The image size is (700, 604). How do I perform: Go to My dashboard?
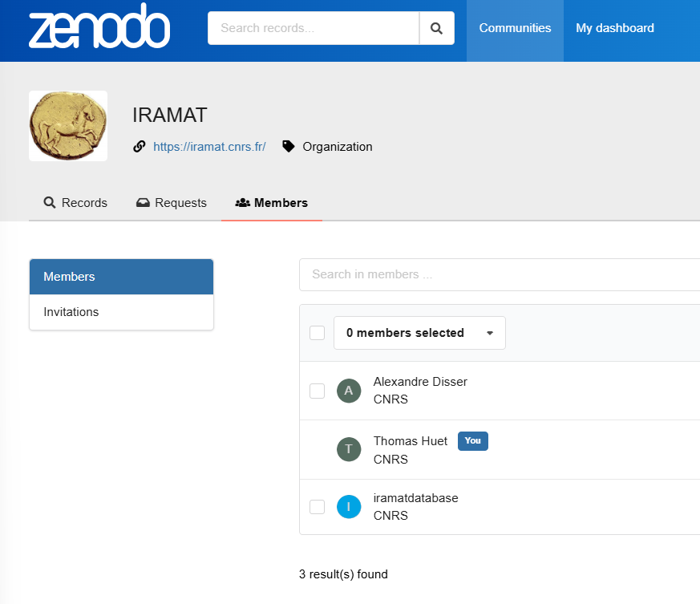[615, 28]
